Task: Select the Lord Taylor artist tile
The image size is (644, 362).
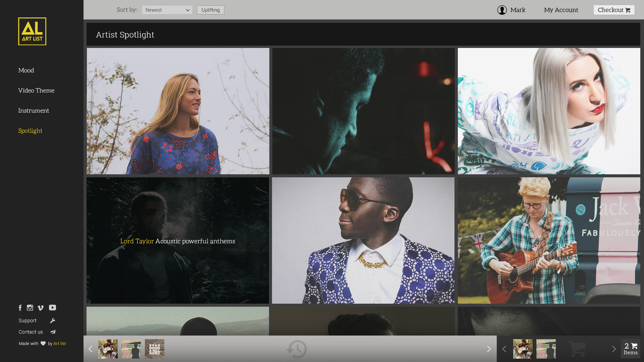Action: pyautogui.click(x=178, y=241)
